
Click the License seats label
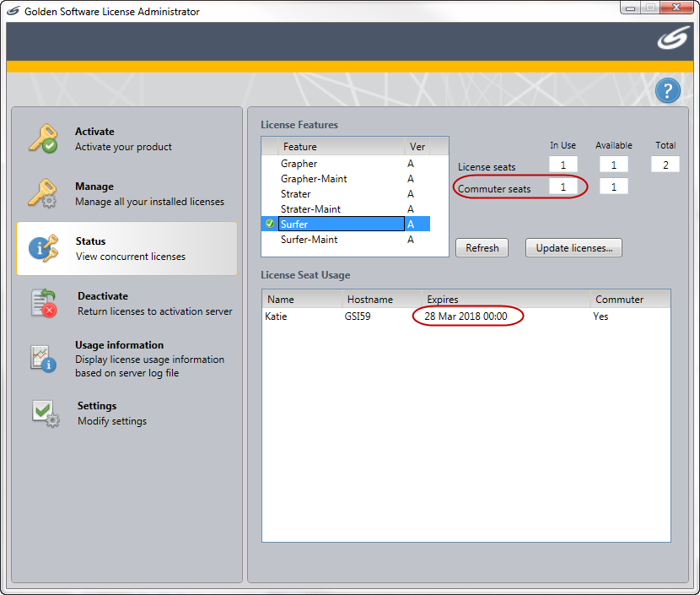click(x=487, y=167)
